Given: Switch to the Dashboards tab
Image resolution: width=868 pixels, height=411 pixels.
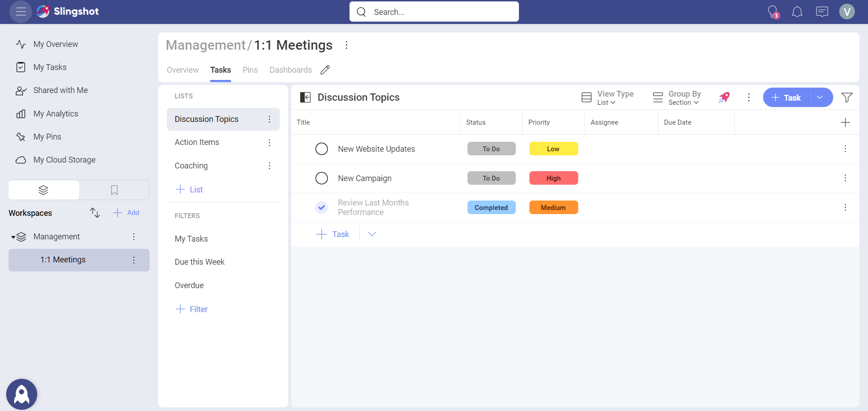Looking at the screenshot, I should pyautogui.click(x=291, y=70).
